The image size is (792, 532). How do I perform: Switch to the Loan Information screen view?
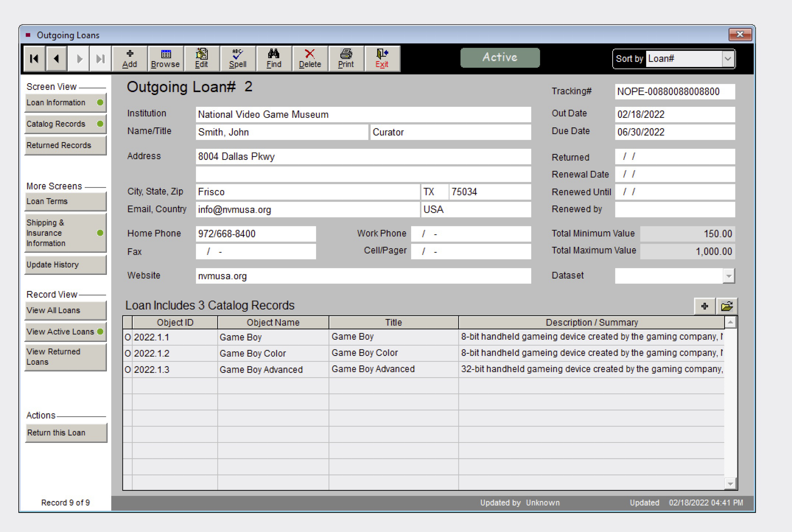click(65, 102)
